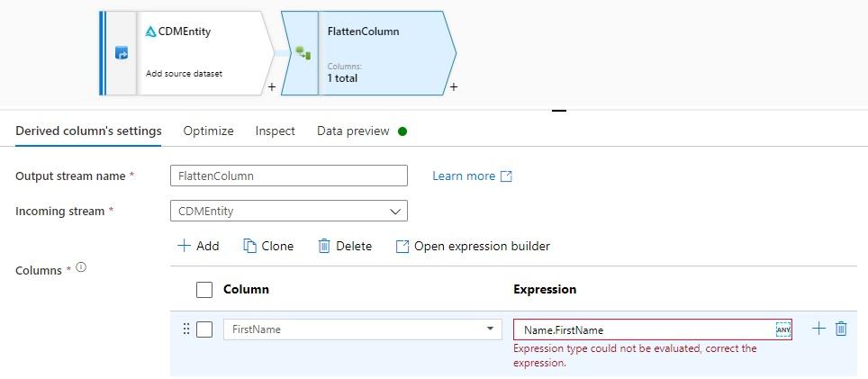Click the plus after FlattenColumn node

pyautogui.click(x=454, y=87)
